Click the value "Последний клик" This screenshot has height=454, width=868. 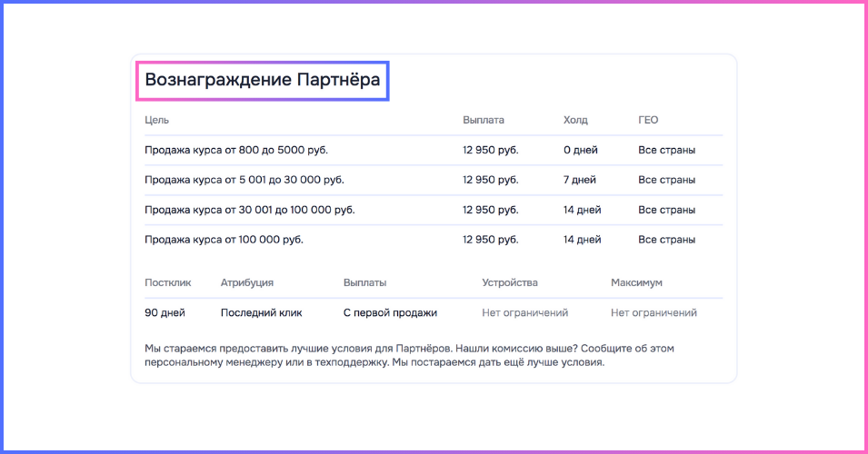(x=261, y=312)
